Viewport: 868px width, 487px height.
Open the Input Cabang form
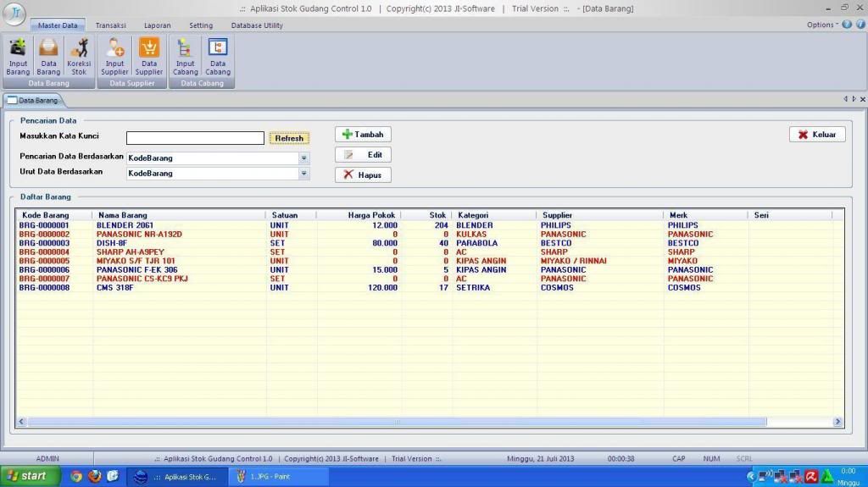click(x=185, y=57)
